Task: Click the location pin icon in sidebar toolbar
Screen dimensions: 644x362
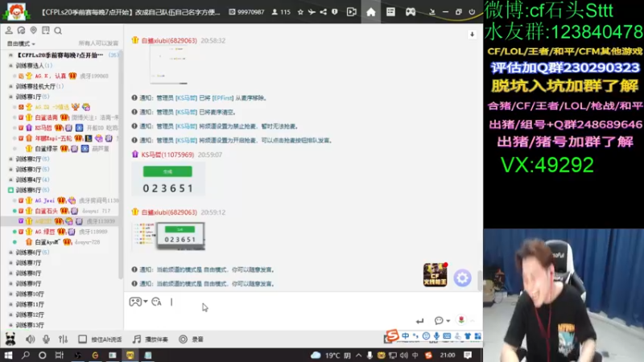Action: coord(33,31)
